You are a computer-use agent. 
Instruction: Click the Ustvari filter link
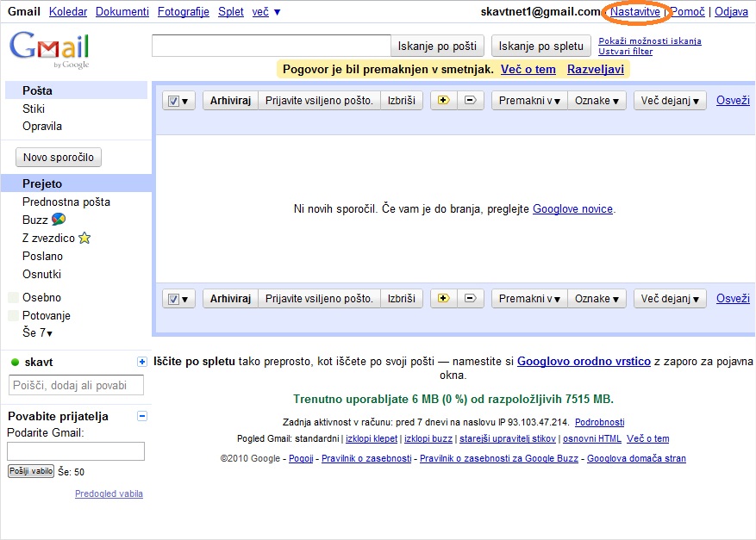[x=625, y=51]
